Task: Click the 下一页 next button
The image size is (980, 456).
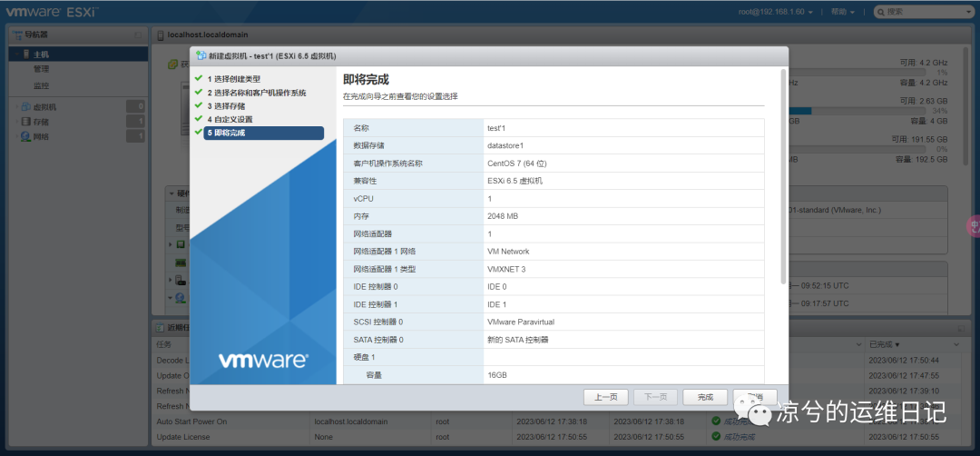Action: pyautogui.click(x=656, y=397)
